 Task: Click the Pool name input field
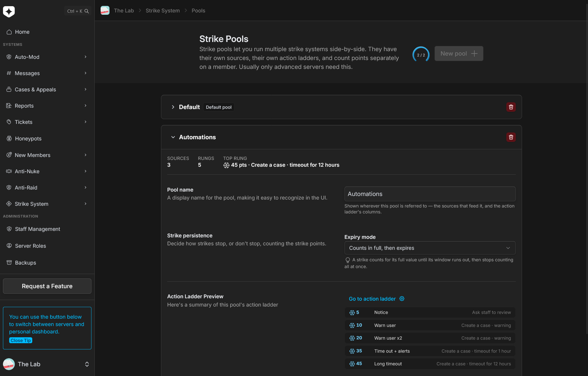(x=430, y=194)
